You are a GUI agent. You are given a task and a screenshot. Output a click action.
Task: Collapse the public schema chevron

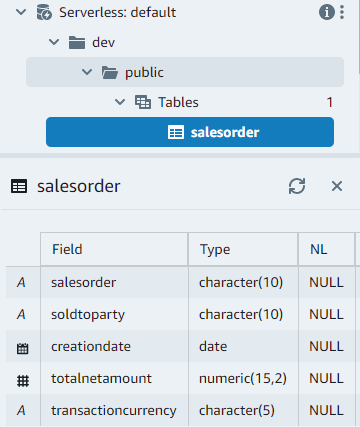pos(87,72)
